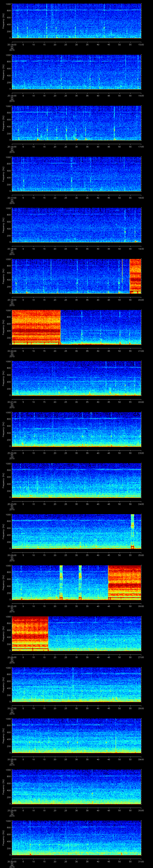Click the 20:30:00 start time label

(12, 861)
